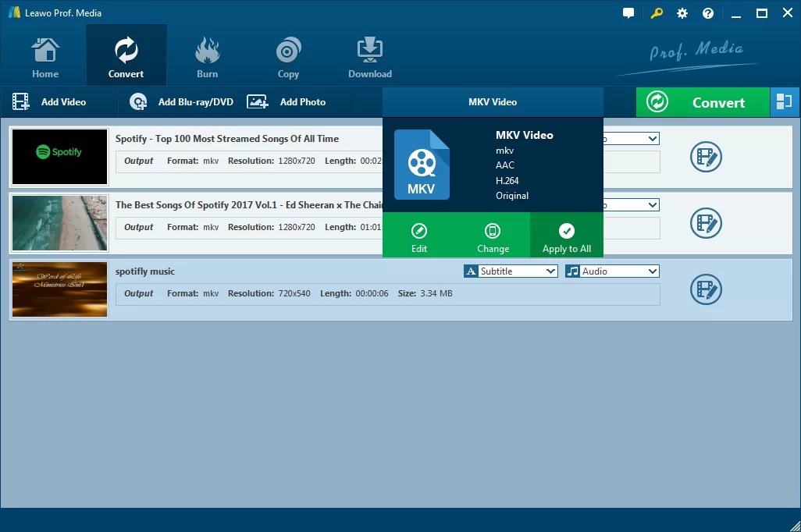The image size is (801, 532).
Task: Click title 'Spotify - Top 100 Most Streamed Songs Of All Time'
Action: coord(227,138)
